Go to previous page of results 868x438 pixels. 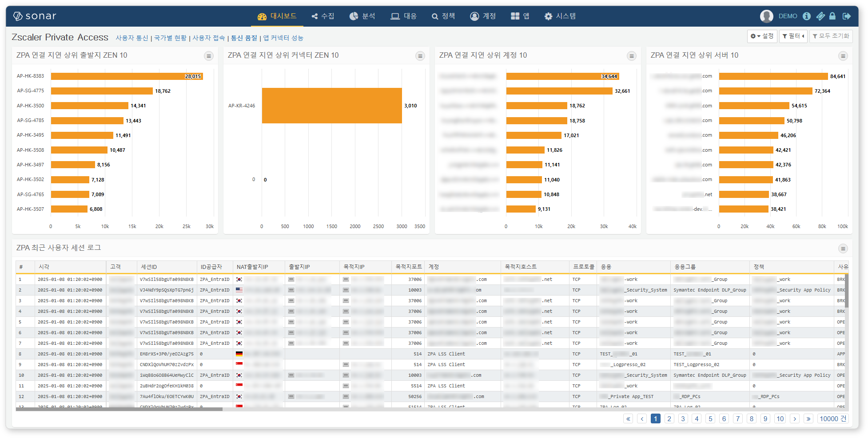click(x=642, y=418)
